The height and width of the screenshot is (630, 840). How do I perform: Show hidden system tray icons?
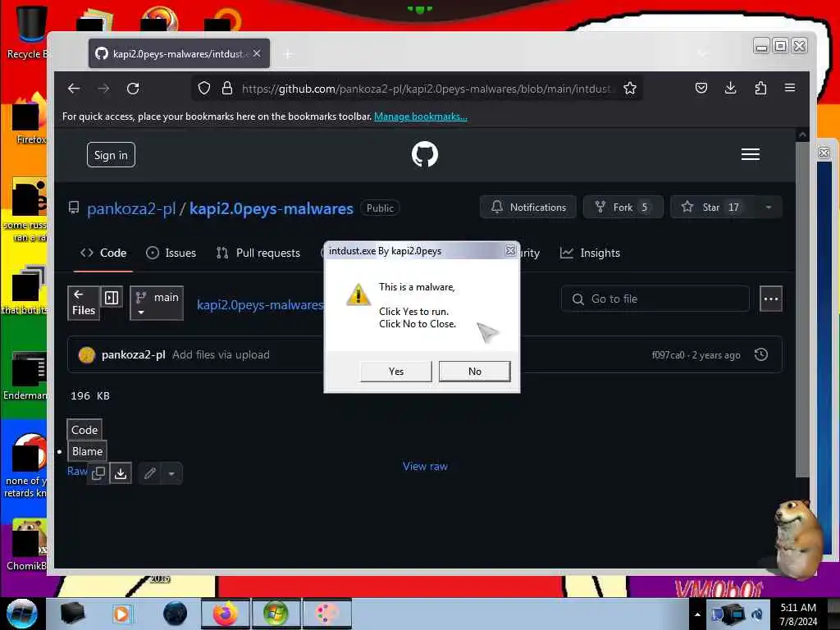697,614
